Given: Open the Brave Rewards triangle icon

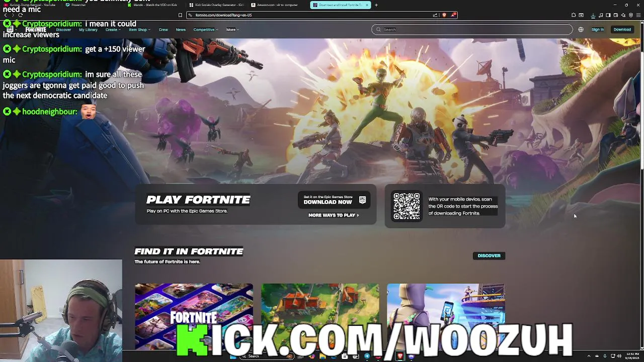Looking at the screenshot, I should (453, 15).
